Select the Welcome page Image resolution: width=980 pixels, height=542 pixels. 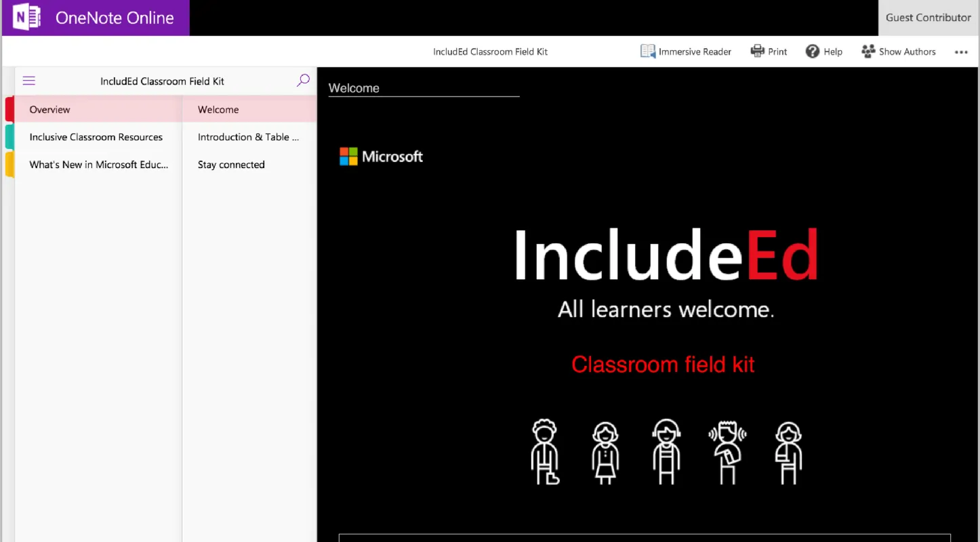point(249,109)
